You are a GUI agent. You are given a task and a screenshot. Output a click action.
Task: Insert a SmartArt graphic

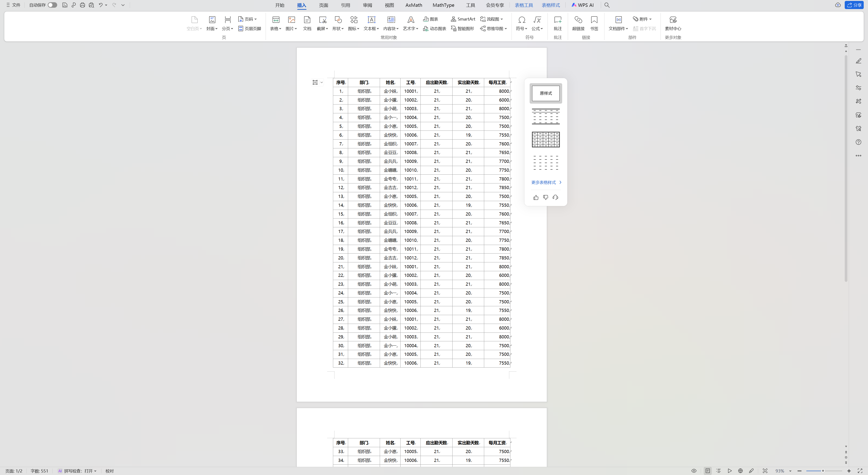(x=463, y=19)
